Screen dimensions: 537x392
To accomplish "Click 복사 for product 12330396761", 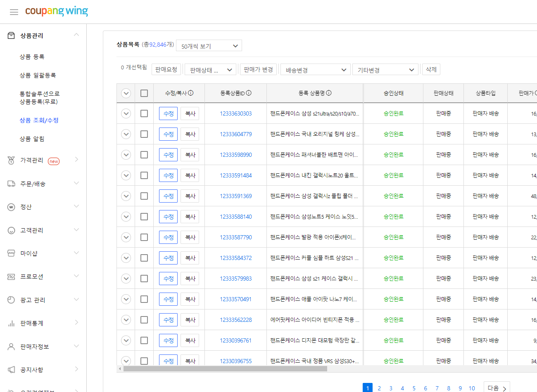I will pyautogui.click(x=190, y=340).
